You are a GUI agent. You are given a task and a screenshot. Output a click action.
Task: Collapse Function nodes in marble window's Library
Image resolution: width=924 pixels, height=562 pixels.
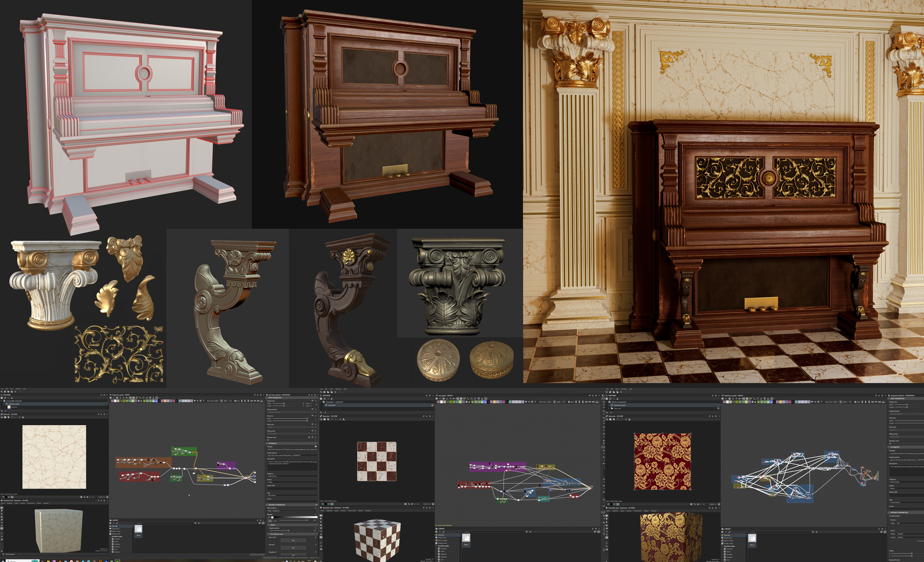pyautogui.click(x=110, y=536)
